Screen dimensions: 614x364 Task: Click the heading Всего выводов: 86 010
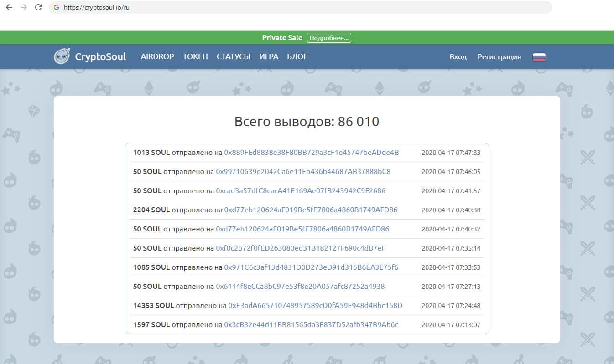[307, 122]
